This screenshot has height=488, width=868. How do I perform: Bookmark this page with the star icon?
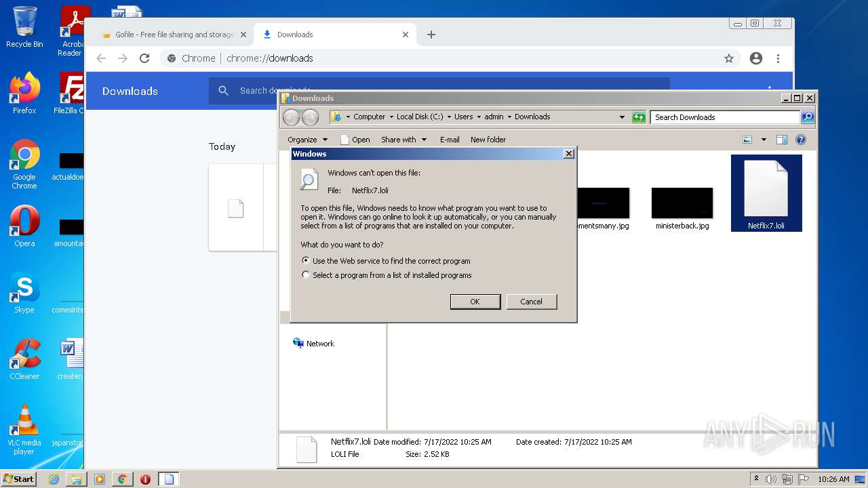729,58
